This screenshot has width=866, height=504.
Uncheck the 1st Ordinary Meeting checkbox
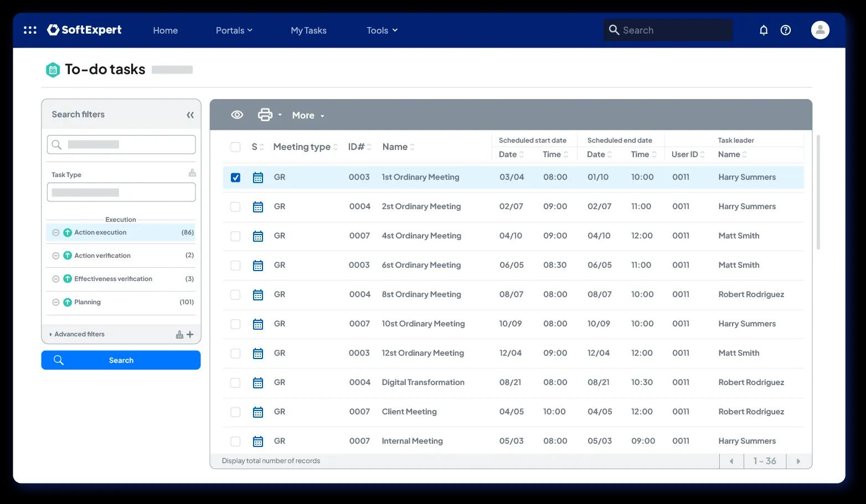click(235, 178)
